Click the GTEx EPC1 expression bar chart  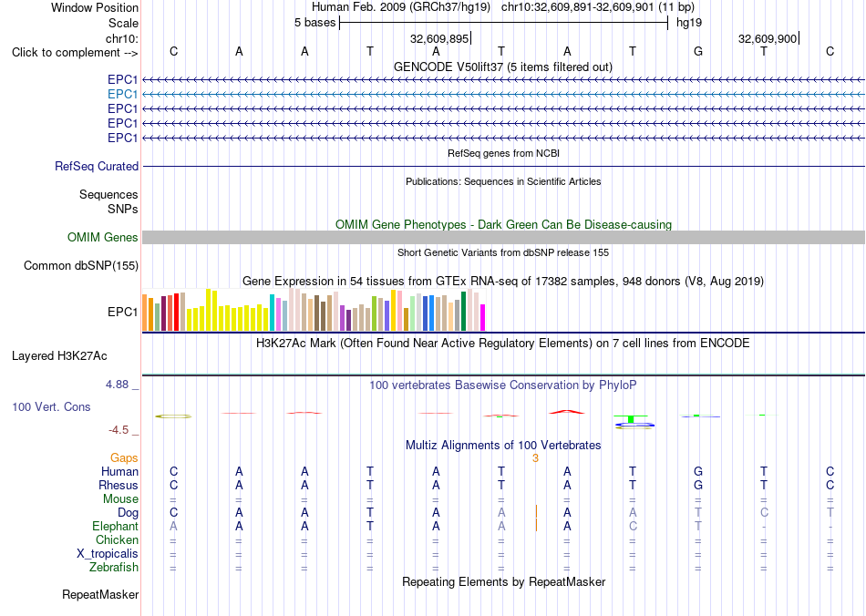click(314, 310)
